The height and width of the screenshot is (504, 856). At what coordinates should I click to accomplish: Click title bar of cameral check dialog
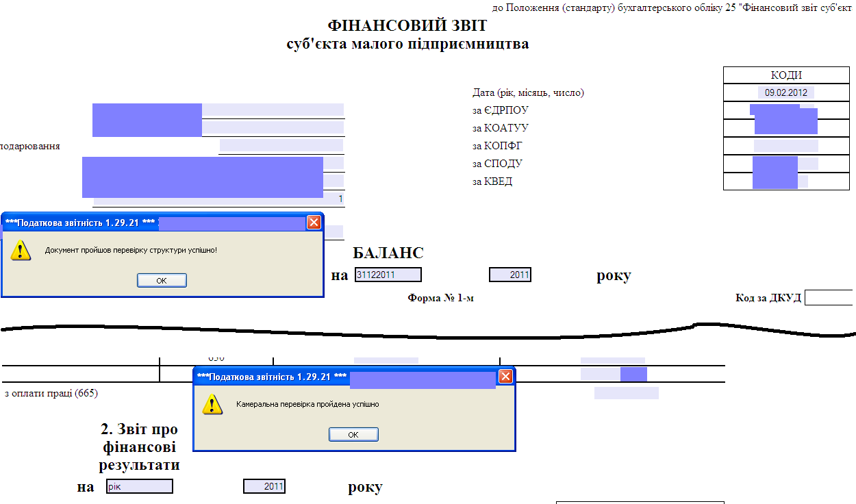(x=274, y=377)
